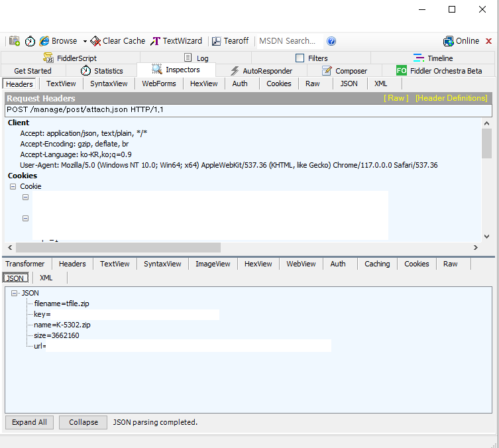This screenshot has height=448, width=499.
Task: Collapse the JSON root node
Action: (14, 293)
